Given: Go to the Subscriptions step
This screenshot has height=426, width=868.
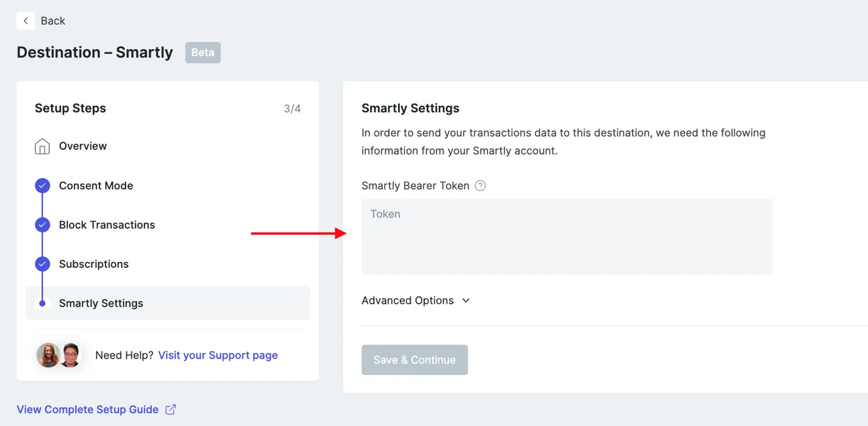Looking at the screenshot, I should click(x=93, y=264).
